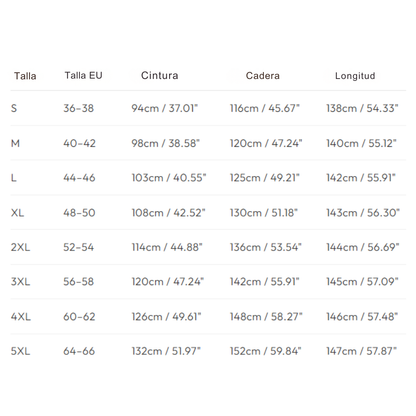Click the Longitud column header
The image size is (416, 416).
pos(355,76)
